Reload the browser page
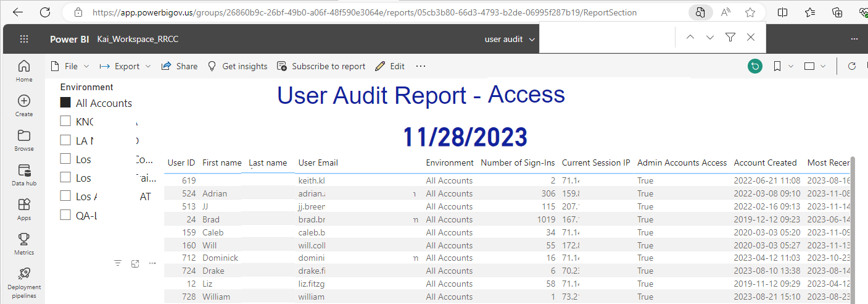 (45, 12)
